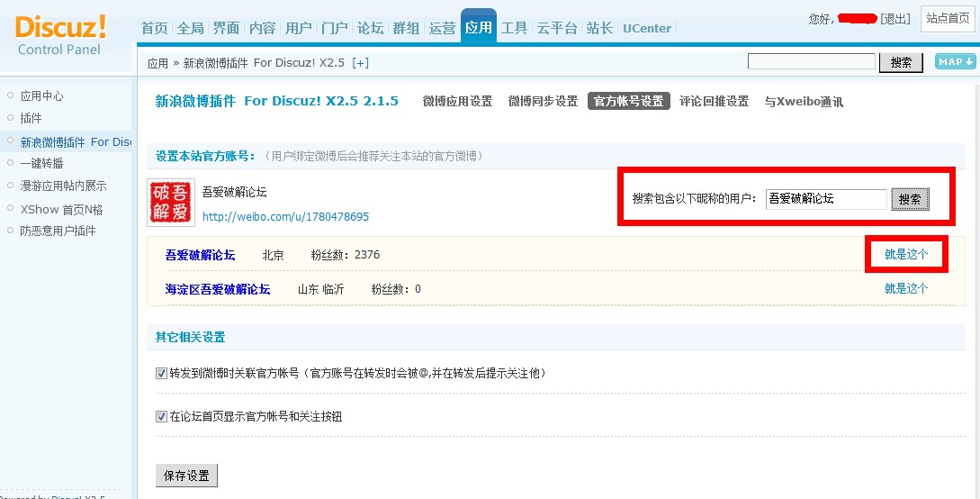
Task: Open 海淀区吾爱破解论坛 result user link
Action: [218, 289]
